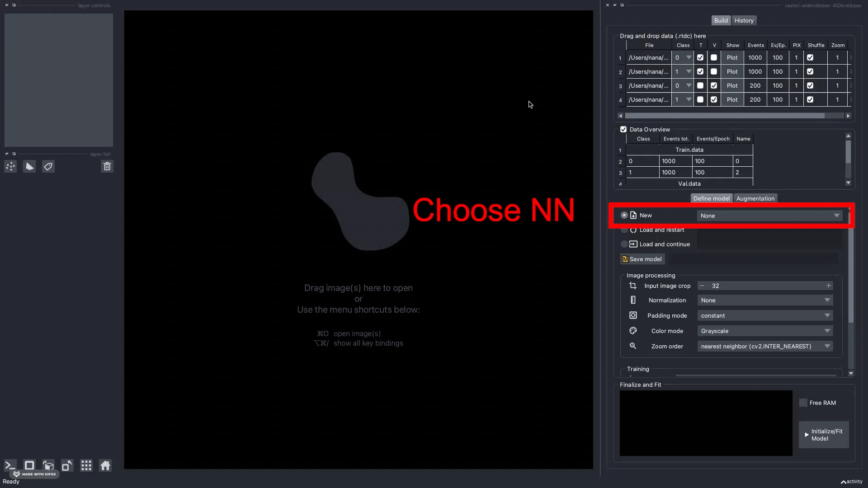868x488 pixels.
Task: Click the new labels layer icon
Action: click(48, 167)
